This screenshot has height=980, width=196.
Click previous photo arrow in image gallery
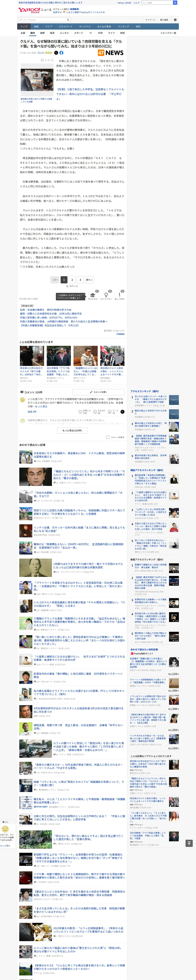(42, 60)
